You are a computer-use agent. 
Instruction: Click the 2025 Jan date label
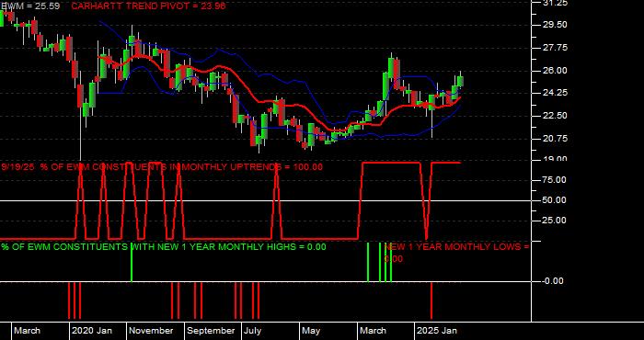(437, 331)
